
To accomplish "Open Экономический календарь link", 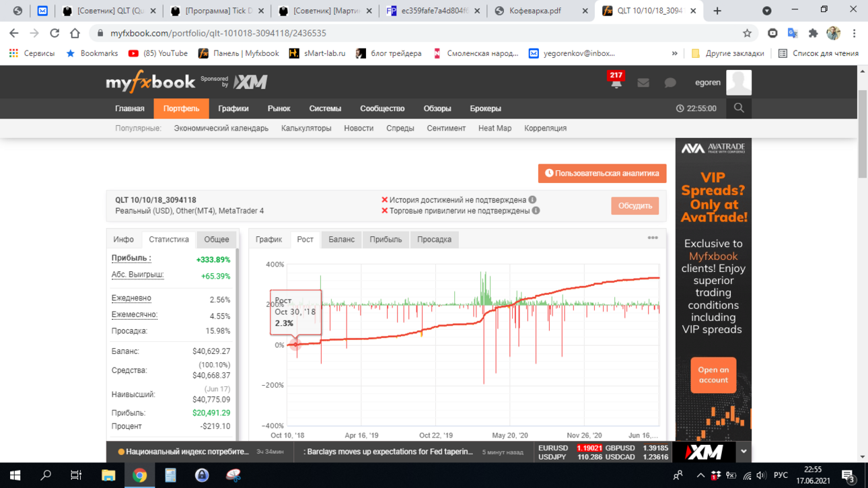I will (x=221, y=128).
